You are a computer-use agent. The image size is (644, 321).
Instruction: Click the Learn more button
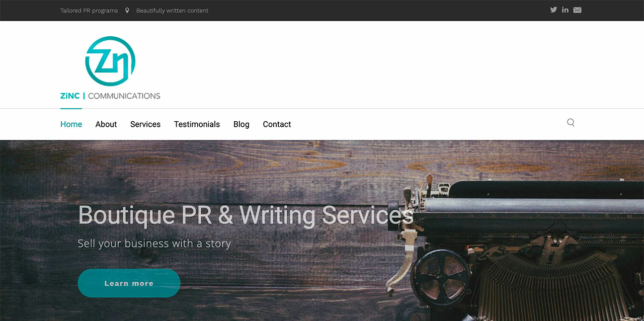click(129, 283)
